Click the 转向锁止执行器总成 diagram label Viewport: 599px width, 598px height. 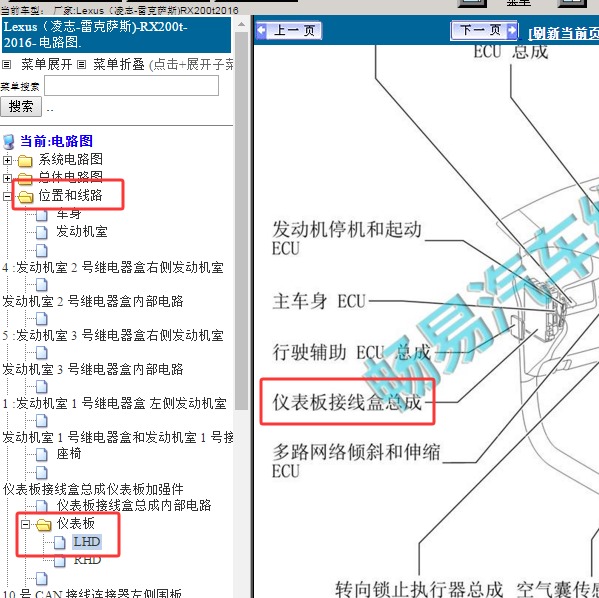click(419, 590)
